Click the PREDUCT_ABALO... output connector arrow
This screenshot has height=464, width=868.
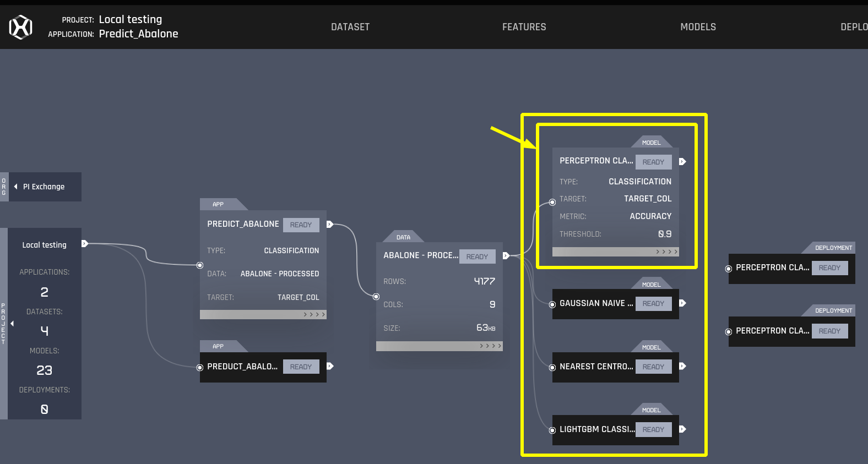[x=330, y=366]
